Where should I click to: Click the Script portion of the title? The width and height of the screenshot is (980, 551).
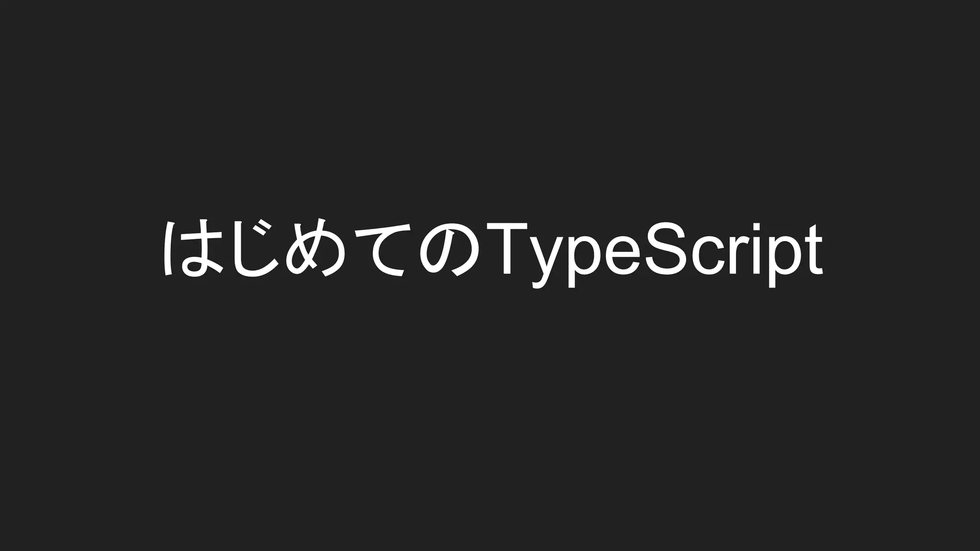pyautogui.click(x=735, y=255)
